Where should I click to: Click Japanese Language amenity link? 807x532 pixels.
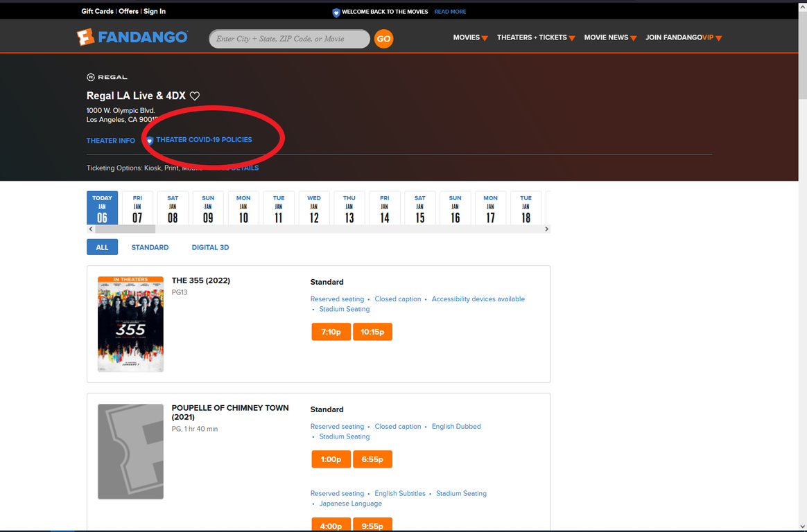(x=351, y=504)
